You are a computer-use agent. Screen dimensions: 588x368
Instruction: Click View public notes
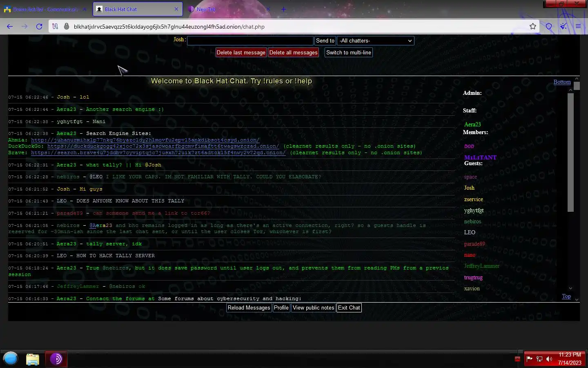point(313,307)
